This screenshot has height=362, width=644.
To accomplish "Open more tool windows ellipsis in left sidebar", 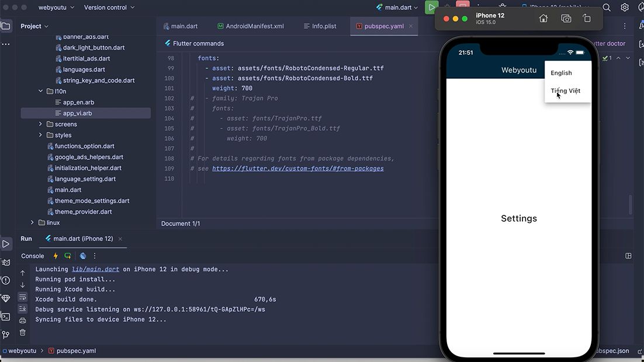I will click(6, 44).
